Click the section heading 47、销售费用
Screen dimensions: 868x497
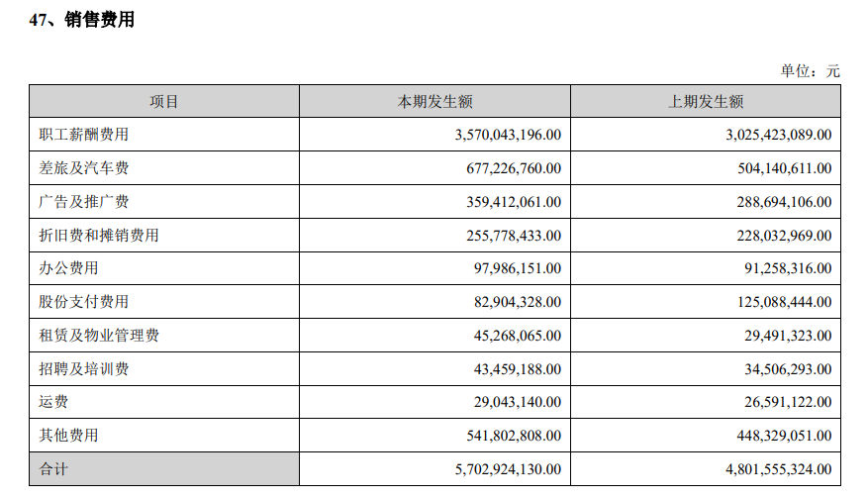[81, 21]
